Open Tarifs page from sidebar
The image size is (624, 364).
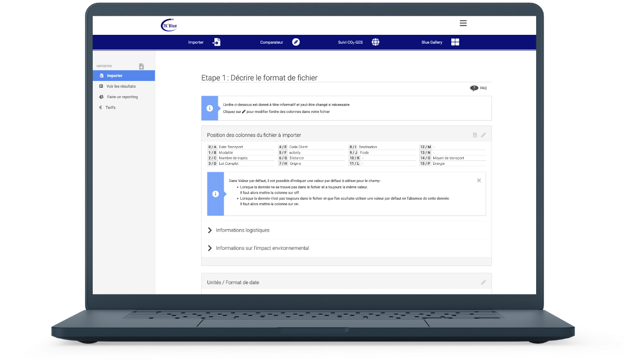[110, 107]
